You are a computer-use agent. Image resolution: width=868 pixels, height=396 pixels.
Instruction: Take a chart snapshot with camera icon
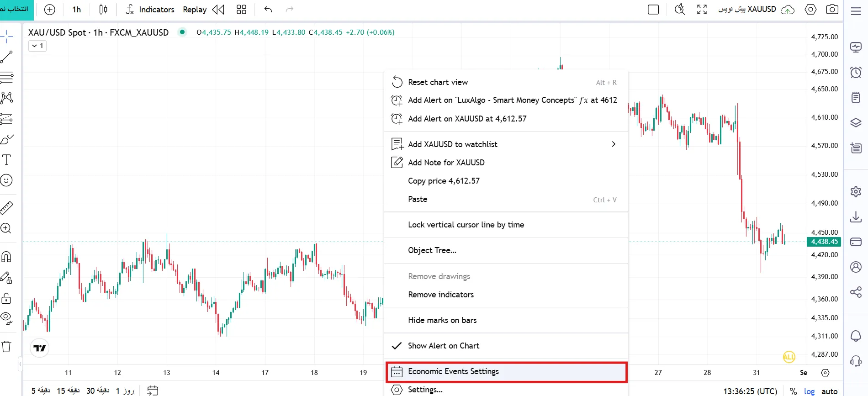pos(832,9)
